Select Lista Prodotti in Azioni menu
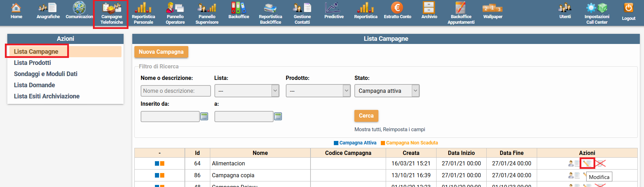The width and height of the screenshot is (644, 187). pos(32,63)
